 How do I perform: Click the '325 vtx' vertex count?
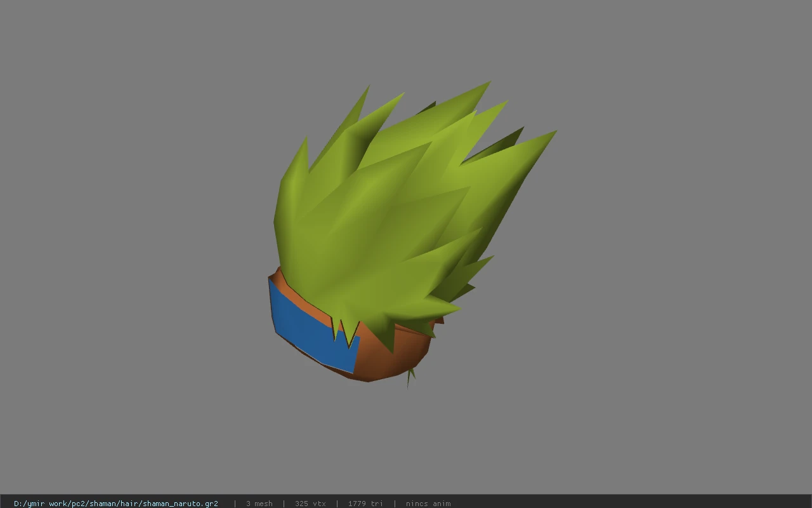pyautogui.click(x=310, y=504)
